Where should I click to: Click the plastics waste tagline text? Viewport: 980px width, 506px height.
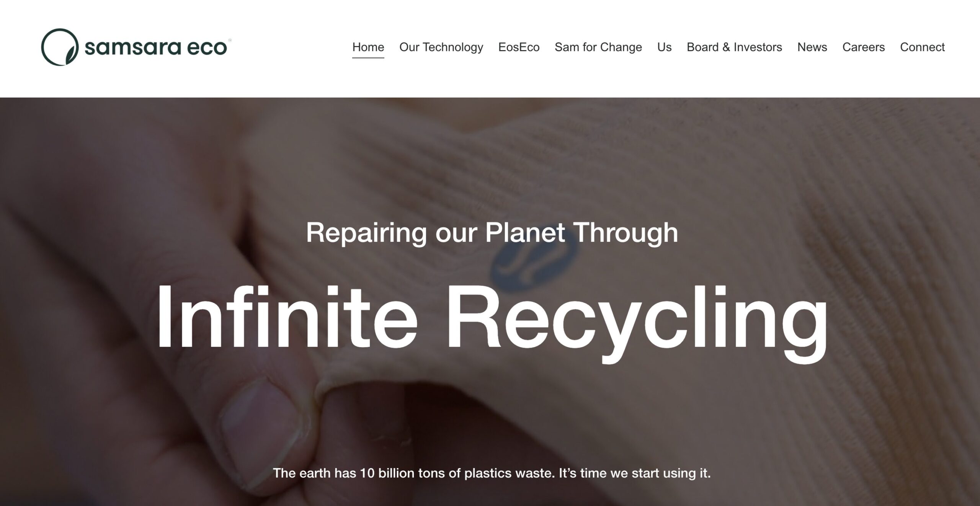click(x=492, y=473)
